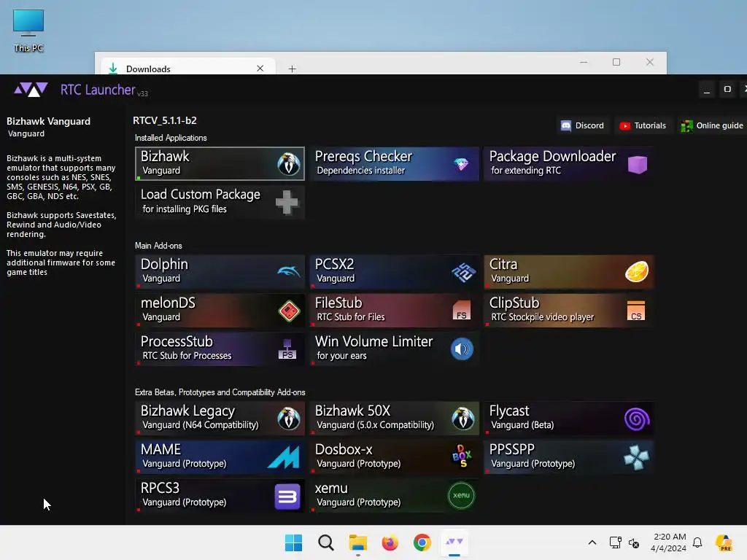Click the PCSX2 logo icon
747x560 pixels.
point(463,273)
